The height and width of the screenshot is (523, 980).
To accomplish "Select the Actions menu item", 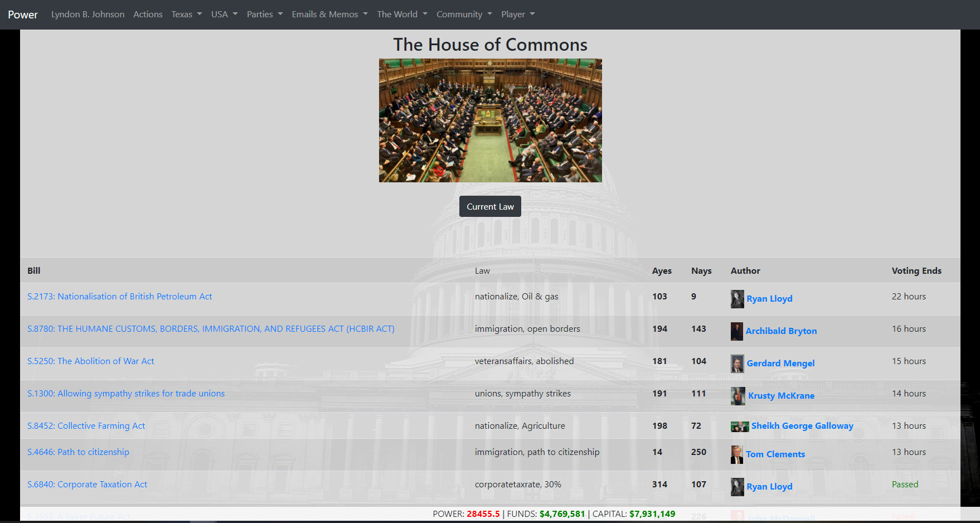I will 147,14.
